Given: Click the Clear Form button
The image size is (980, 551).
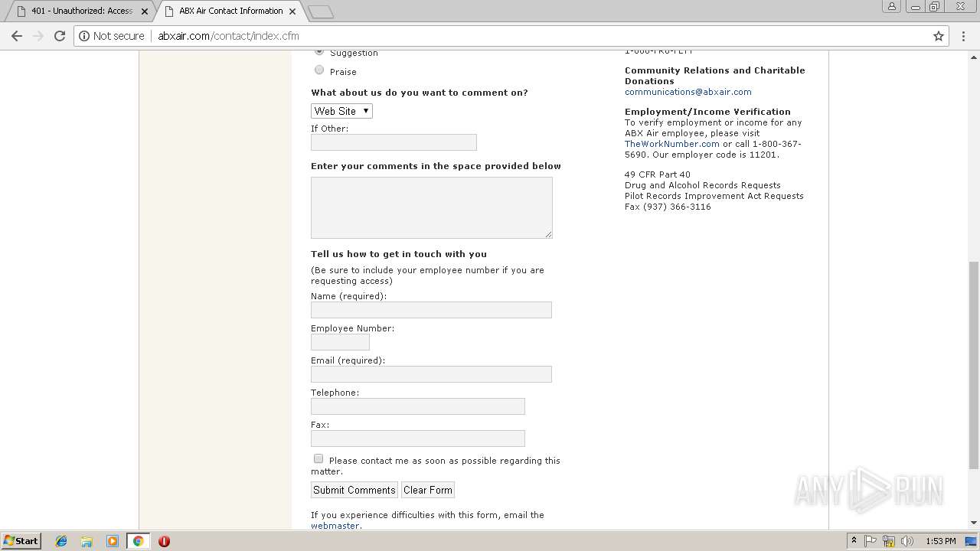Looking at the screenshot, I should point(428,490).
